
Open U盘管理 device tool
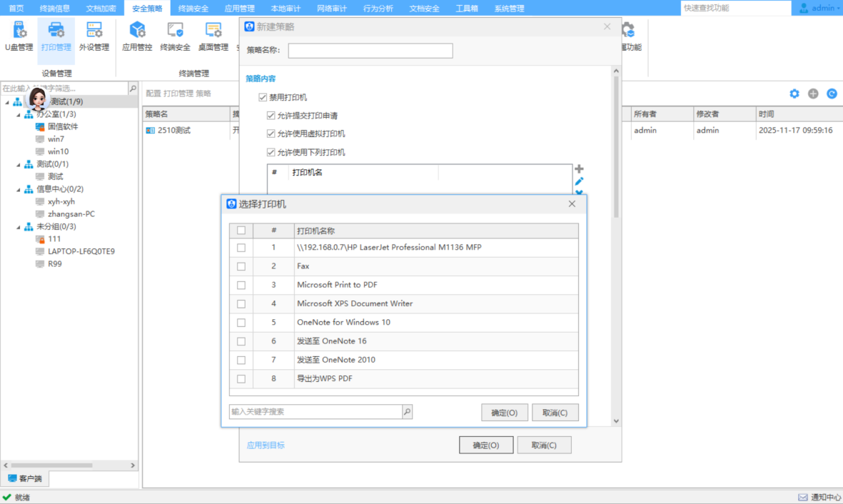pyautogui.click(x=19, y=37)
